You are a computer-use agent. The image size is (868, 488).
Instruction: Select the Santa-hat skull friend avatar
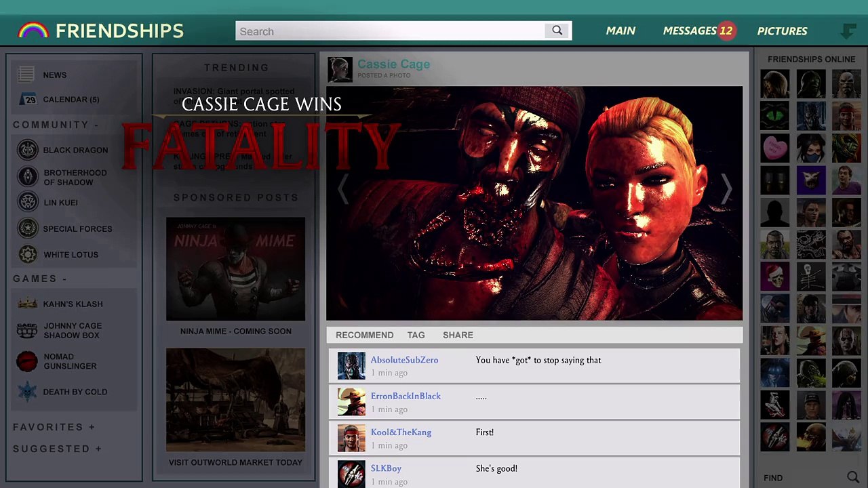(x=775, y=276)
